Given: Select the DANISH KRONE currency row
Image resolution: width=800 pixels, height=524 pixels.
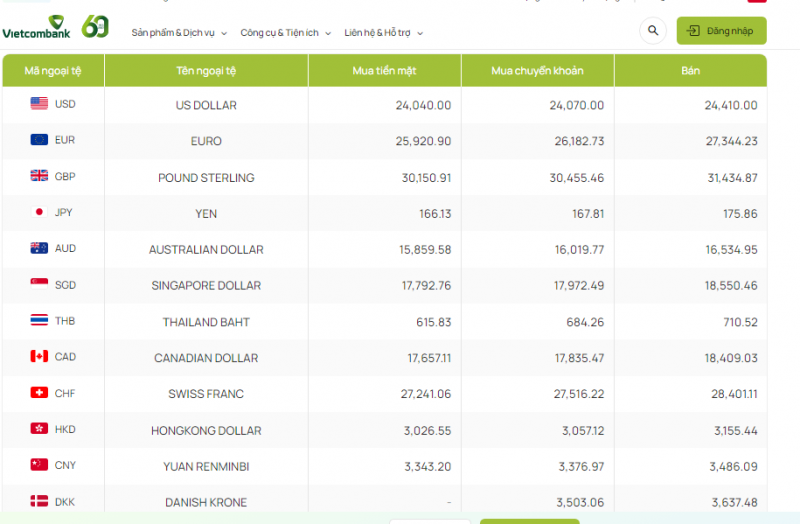Looking at the screenshot, I should pos(206,502).
